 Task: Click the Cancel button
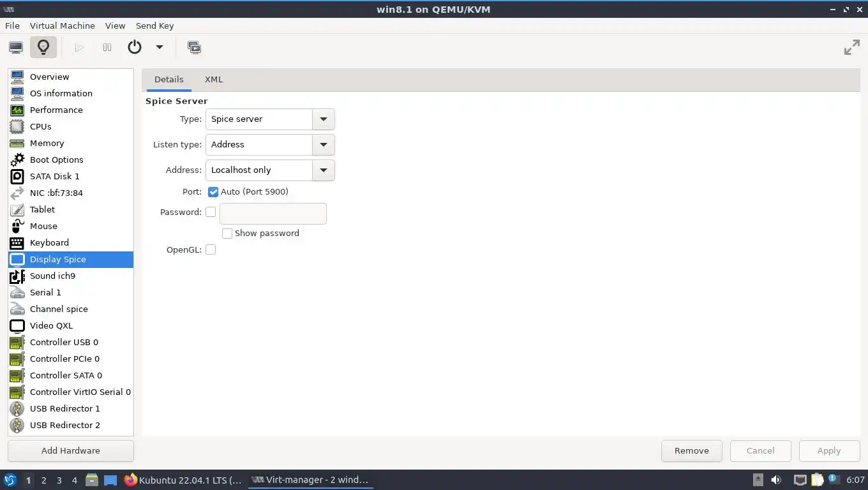point(761,450)
